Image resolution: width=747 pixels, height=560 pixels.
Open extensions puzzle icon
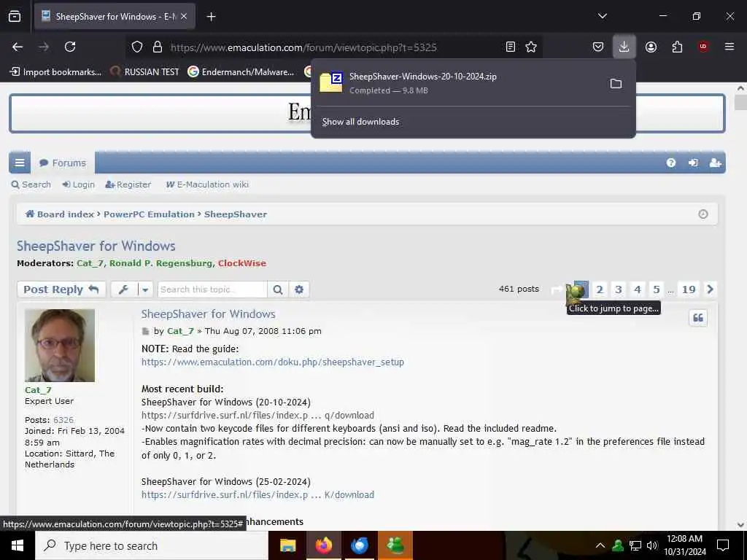coord(677,47)
